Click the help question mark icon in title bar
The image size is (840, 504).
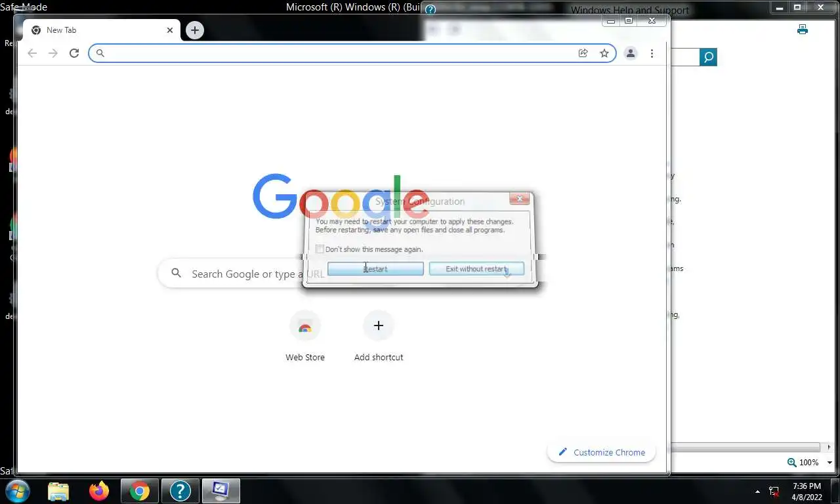(430, 9)
